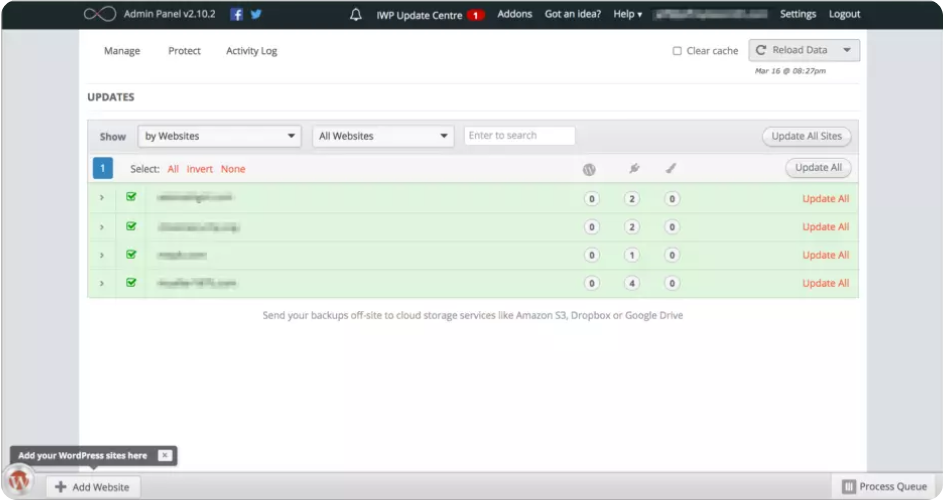The width and height of the screenshot is (943, 500).
Task: Open the 'All Websites' filter dropdown
Action: (383, 136)
